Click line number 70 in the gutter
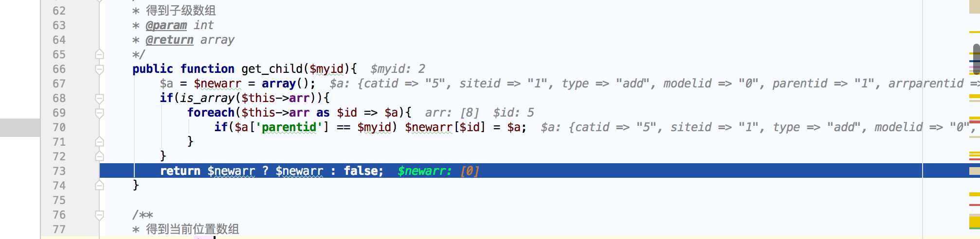 [x=59, y=127]
